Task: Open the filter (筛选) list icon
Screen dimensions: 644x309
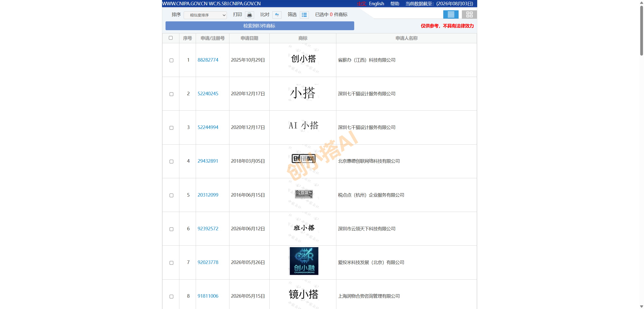Action: 304,15
